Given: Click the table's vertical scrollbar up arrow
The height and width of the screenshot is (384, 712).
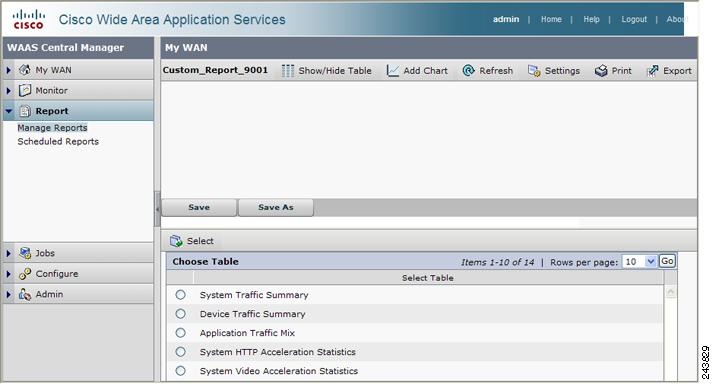Looking at the screenshot, I should click(670, 292).
